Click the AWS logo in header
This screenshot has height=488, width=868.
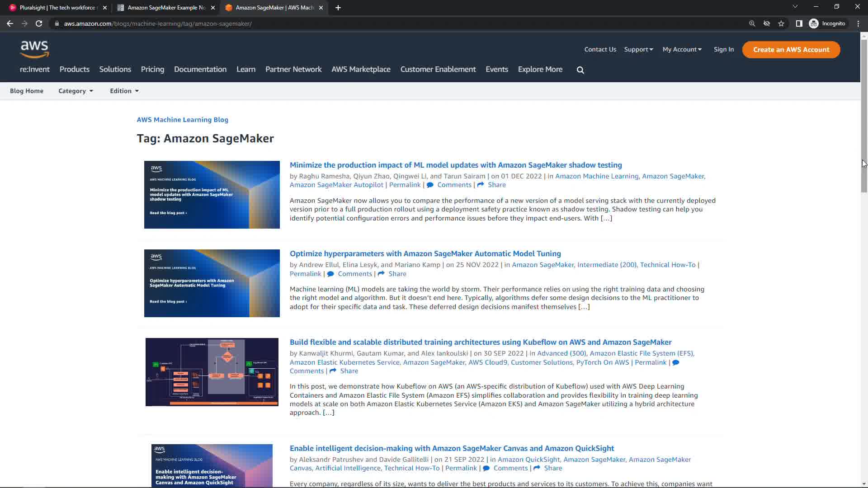tap(34, 49)
